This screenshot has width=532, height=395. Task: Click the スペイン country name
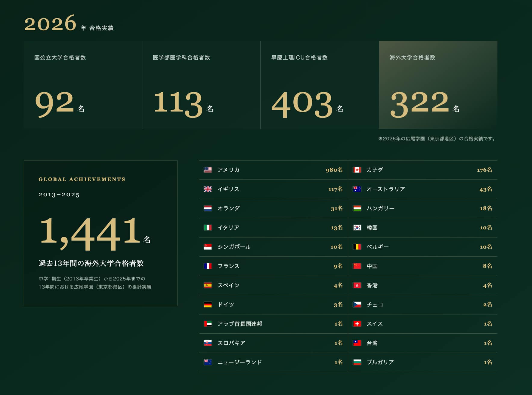228,285
